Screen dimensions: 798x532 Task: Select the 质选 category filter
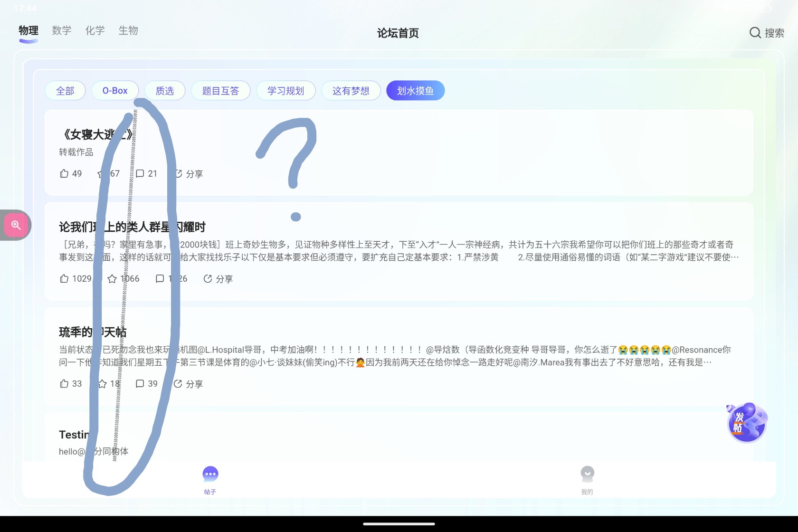click(x=165, y=91)
